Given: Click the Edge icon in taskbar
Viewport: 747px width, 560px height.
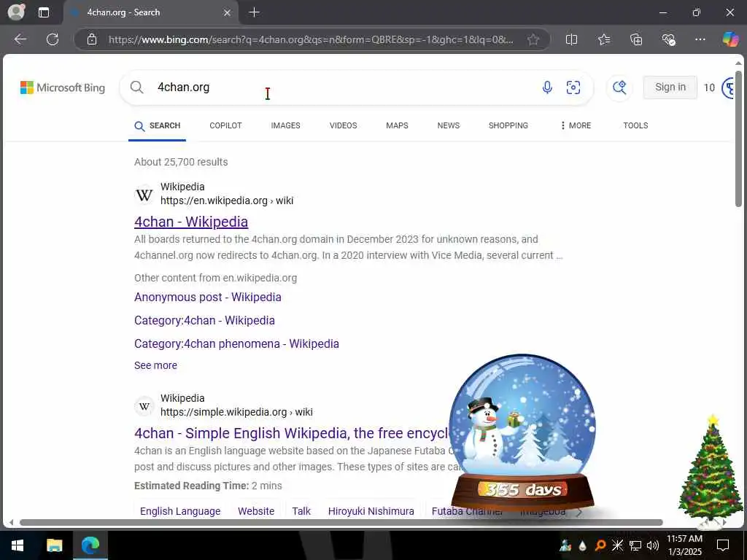Looking at the screenshot, I should point(90,545).
